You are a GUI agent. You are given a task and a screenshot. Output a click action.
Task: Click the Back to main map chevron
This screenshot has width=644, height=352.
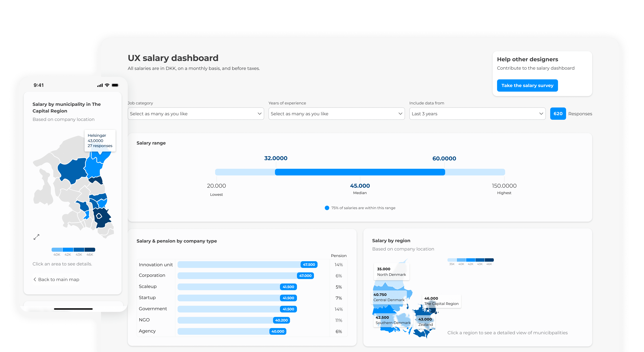click(x=35, y=279)
